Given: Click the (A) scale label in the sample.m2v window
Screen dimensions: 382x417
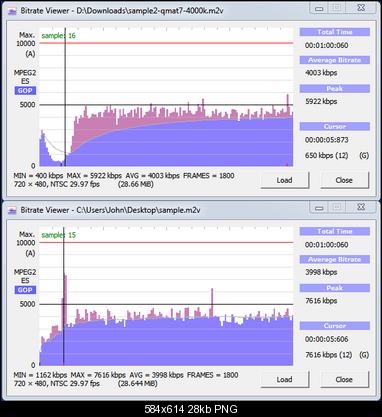Looking at the screenshot, I should pyautogui.click(x=30, y=253).
